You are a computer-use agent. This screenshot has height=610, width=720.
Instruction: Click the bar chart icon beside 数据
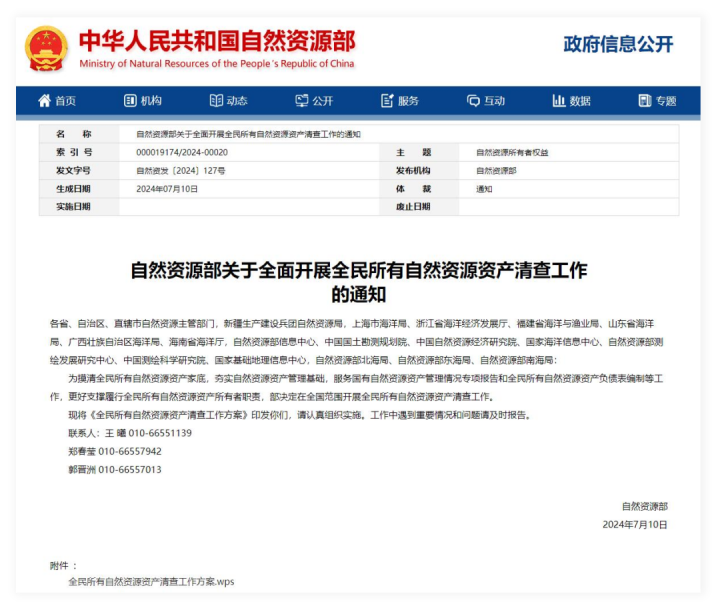[559, 101]
